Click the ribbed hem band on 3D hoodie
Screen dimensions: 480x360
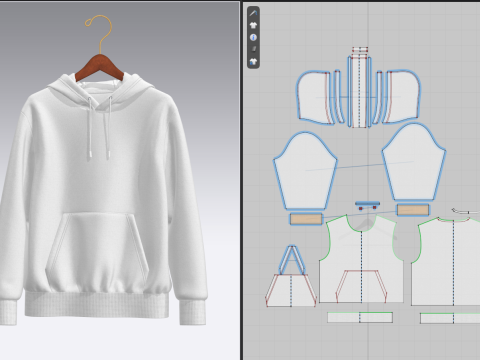click(97, 305)
